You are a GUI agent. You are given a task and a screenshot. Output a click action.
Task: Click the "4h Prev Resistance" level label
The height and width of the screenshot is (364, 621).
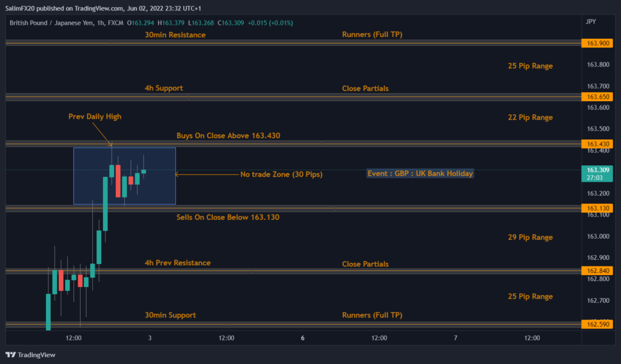pos(178,263)
